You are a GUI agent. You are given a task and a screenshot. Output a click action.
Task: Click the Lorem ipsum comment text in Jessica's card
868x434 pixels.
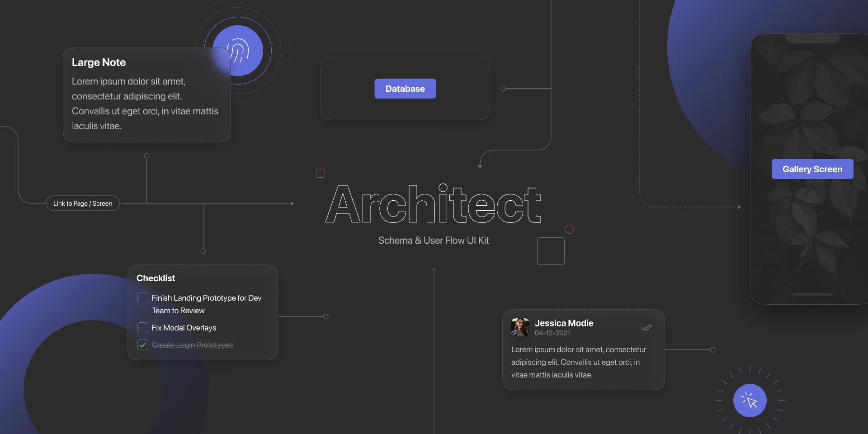[x=579, y=362]
